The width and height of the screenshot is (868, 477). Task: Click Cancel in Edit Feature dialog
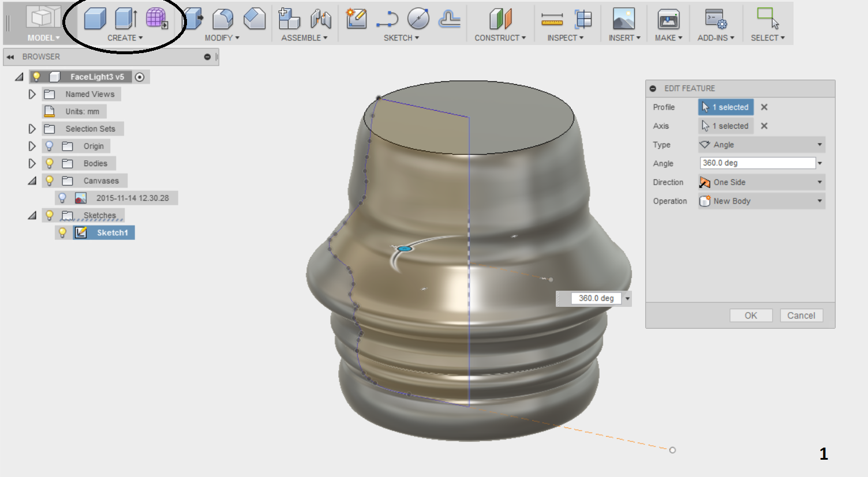point(802,316)
